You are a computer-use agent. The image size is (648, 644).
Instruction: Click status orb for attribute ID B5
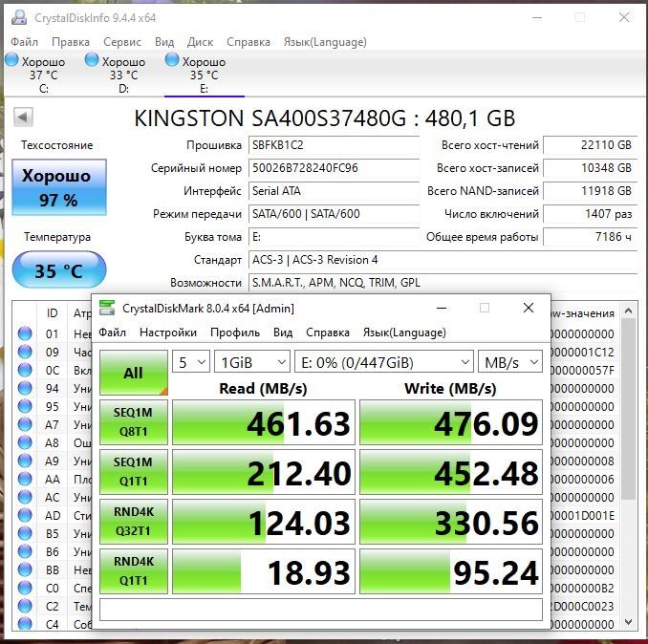25,533
